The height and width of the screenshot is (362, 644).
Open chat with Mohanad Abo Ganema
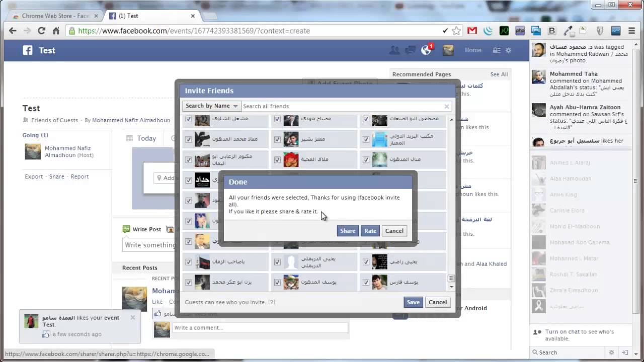click(x=579, y=242)
